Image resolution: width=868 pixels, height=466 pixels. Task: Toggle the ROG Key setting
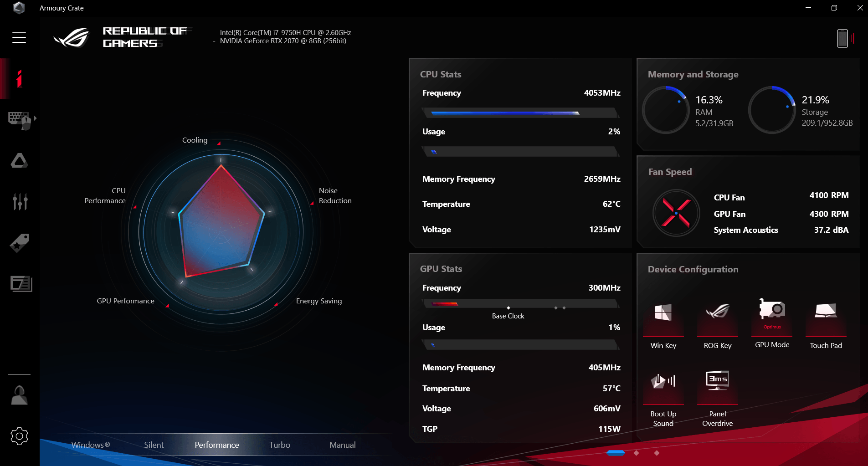coord(718,324)
